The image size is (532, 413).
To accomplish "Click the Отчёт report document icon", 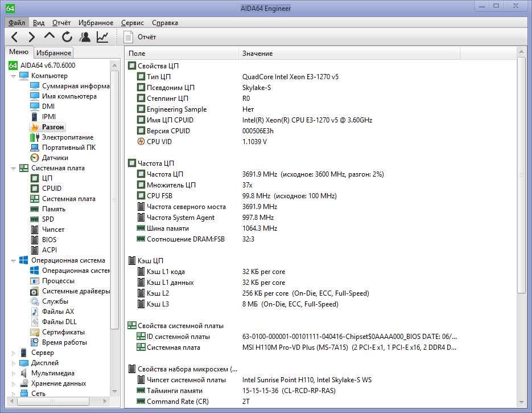I will 128,37.
